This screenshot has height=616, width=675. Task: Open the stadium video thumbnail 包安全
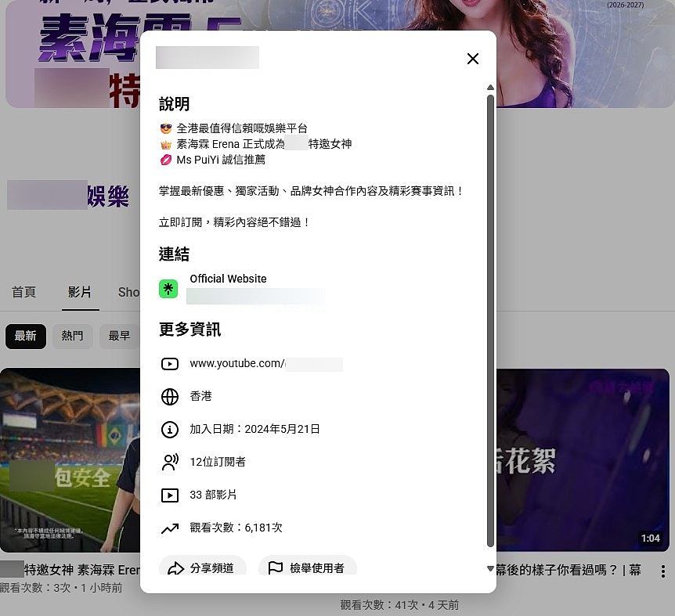[70, 460]
